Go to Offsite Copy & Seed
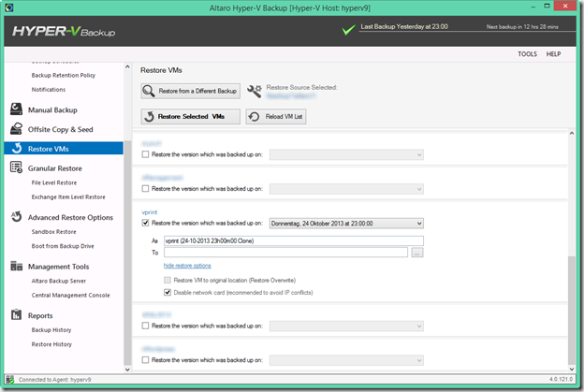 coord(60,129)
